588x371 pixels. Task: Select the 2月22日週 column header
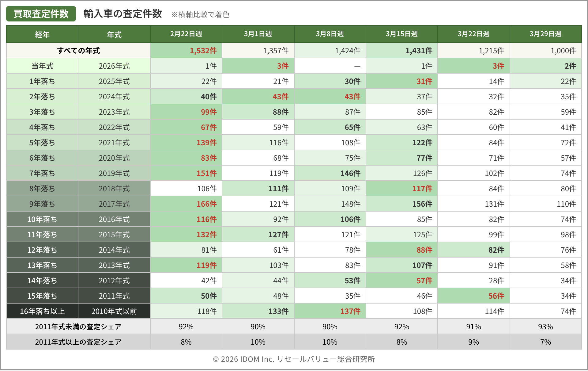click(x=186, y=34)
